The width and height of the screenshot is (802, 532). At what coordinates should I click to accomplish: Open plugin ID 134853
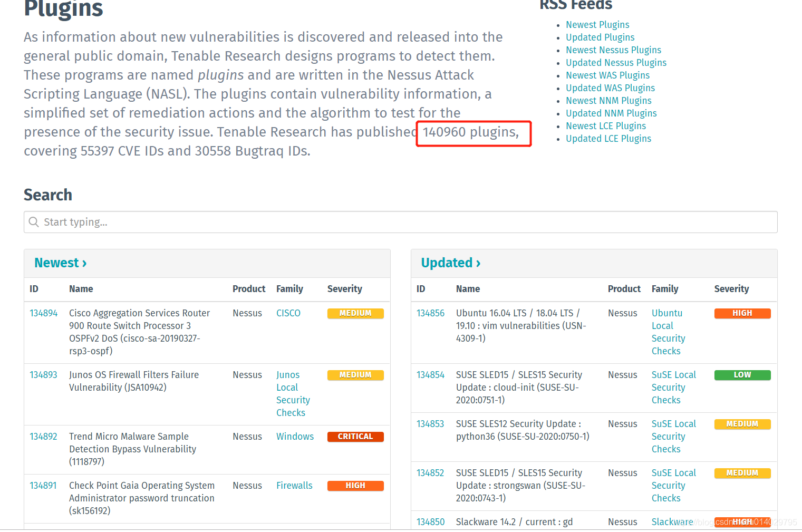[430, 424]
